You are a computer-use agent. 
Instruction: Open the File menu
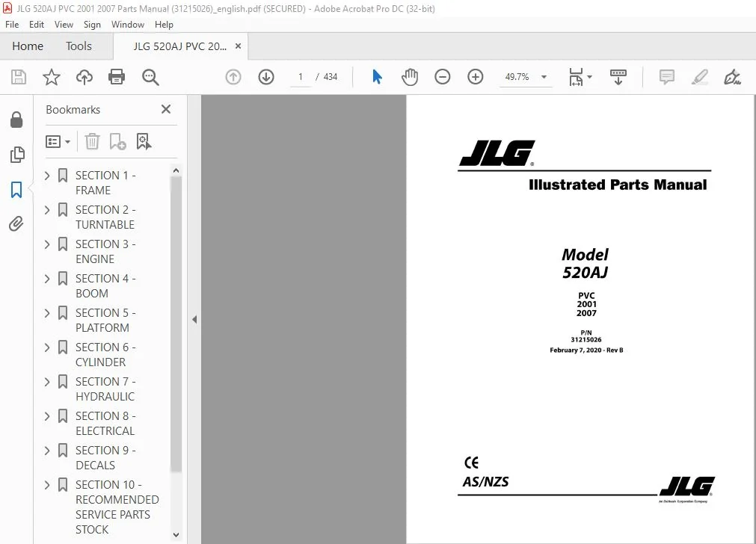click(12, 25)
